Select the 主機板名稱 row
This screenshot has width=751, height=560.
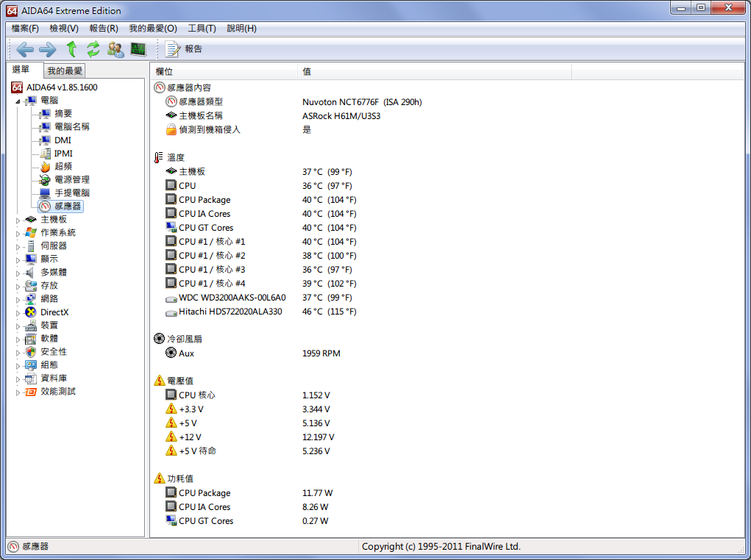[x=273, y=115]
